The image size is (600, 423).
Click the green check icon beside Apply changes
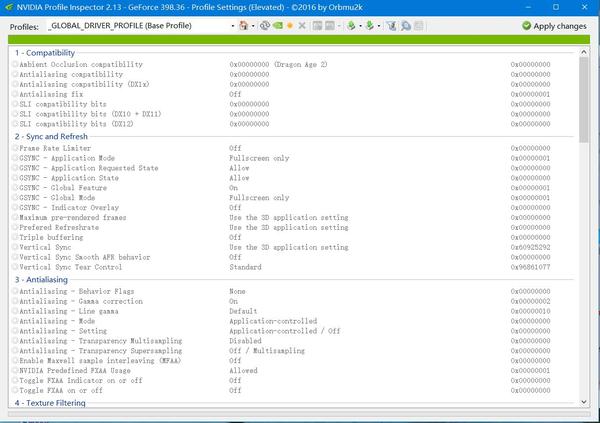tap(527, 26)
